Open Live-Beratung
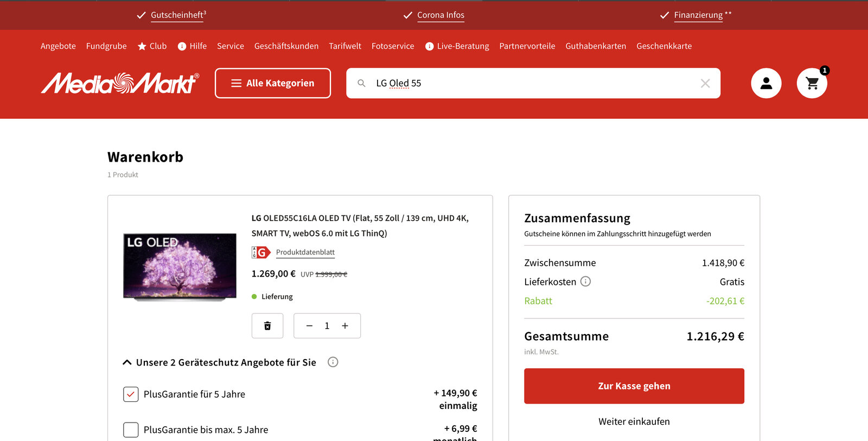This screenshot has height=441, width=868. (x=457, y=46)
